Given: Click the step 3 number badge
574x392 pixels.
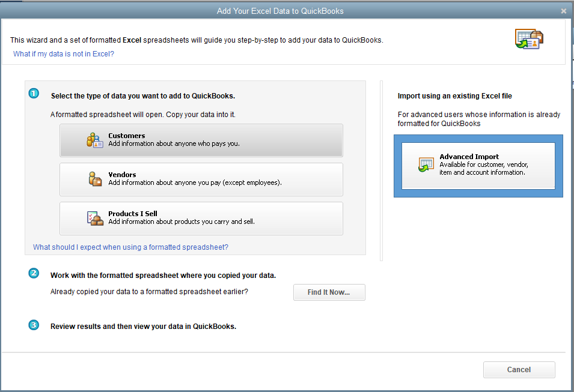Looking at the screenshot, I should coord(34,325).
